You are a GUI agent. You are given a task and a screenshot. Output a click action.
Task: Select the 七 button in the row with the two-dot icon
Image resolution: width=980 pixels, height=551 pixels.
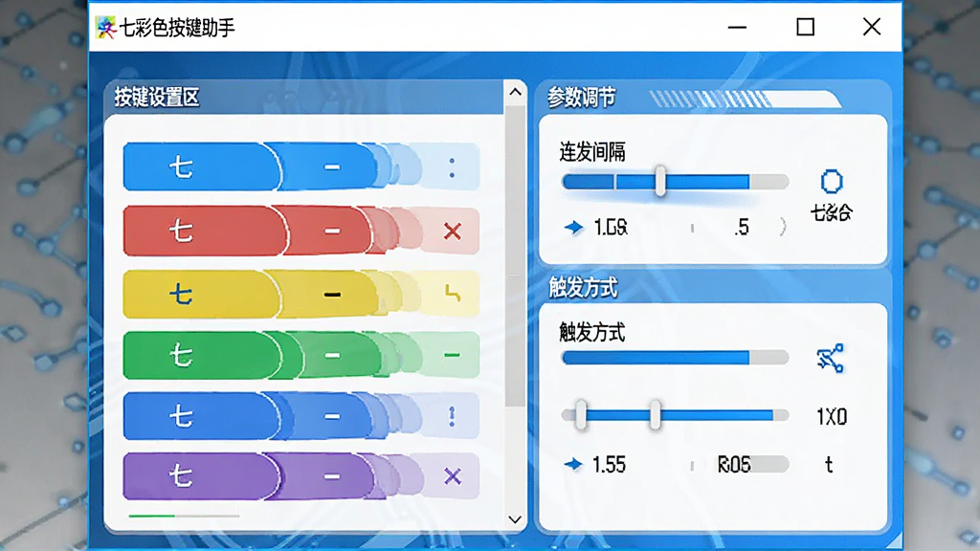pos(201,166)
